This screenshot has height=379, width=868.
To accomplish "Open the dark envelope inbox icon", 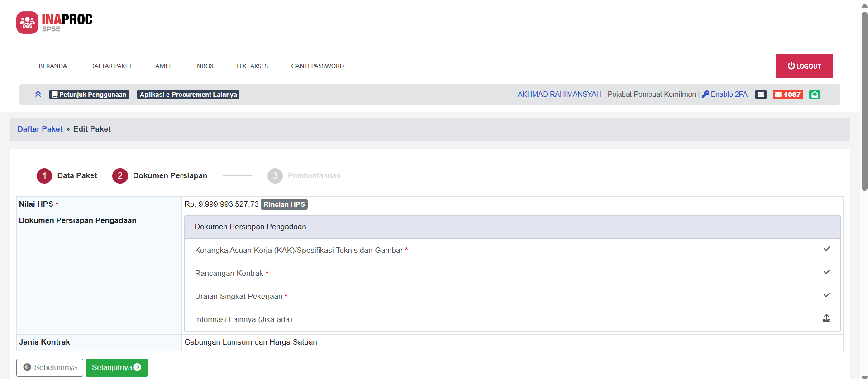I will pyautogui.click(x=761, y=95).
